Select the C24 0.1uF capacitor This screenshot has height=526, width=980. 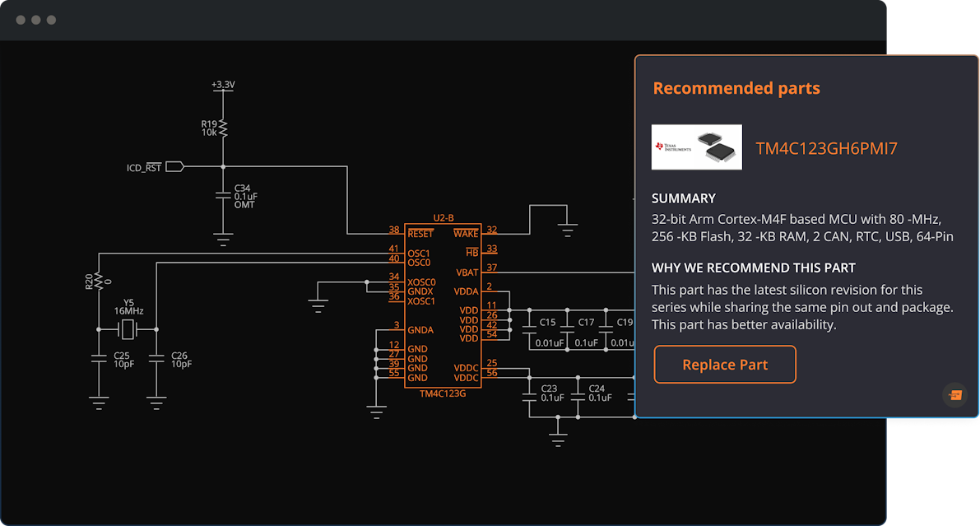578,394
